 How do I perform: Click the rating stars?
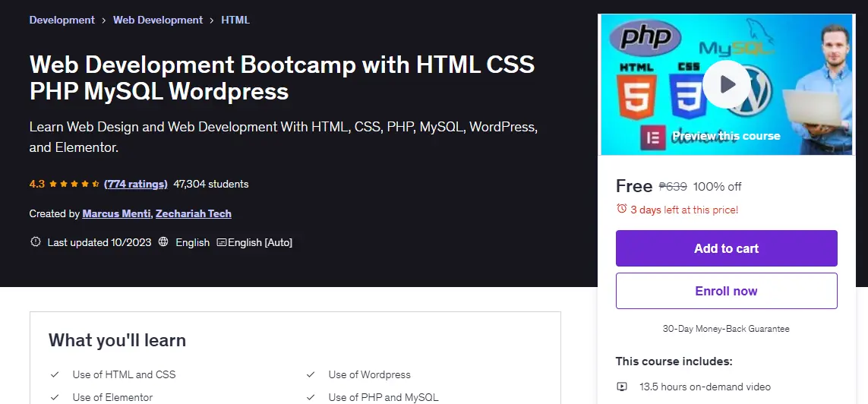tap(74, 184)
